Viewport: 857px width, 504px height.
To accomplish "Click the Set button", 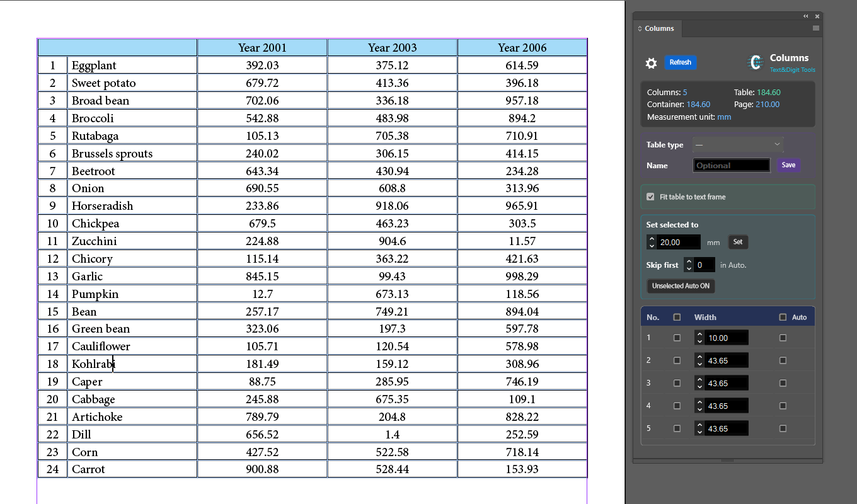I will [738, 242].
